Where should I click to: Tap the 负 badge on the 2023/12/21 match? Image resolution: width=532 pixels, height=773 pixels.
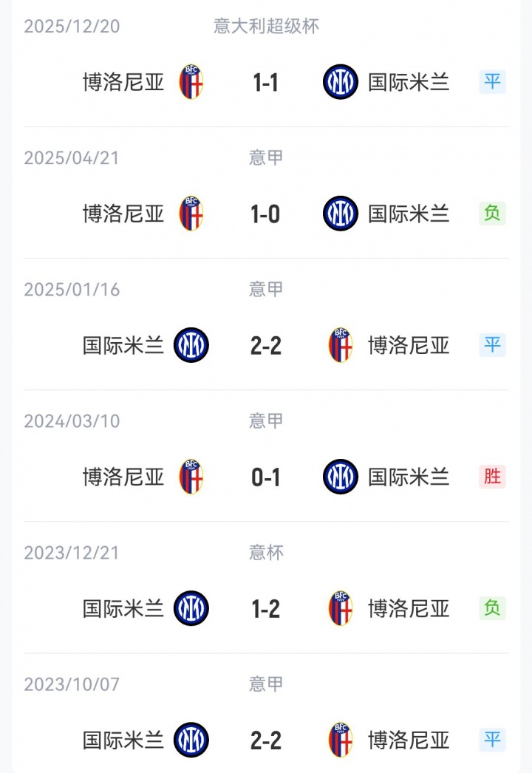point(492,608)
